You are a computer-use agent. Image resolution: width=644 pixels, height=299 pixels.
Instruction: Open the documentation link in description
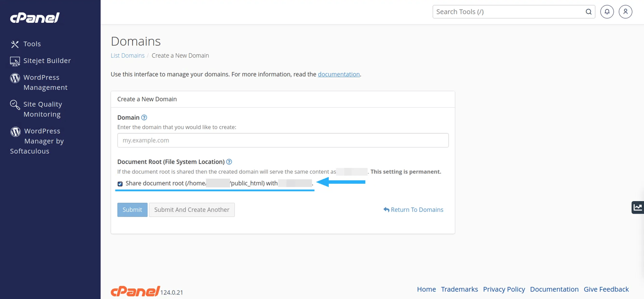[339, 74]
